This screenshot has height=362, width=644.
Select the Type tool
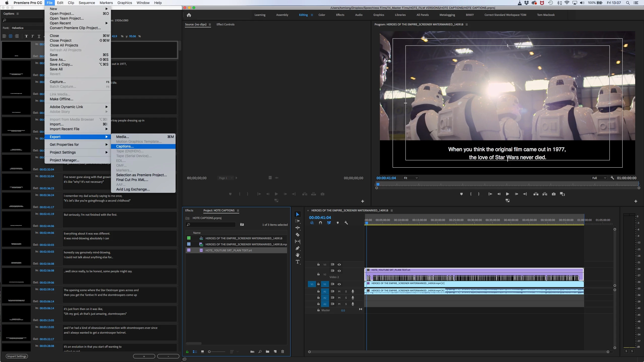point(298,262)
